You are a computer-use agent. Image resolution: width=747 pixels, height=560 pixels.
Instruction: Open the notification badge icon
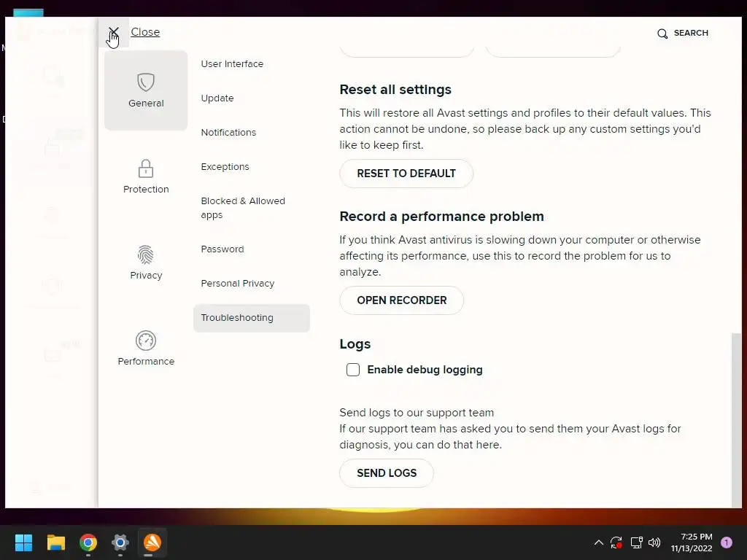(727, 542)
